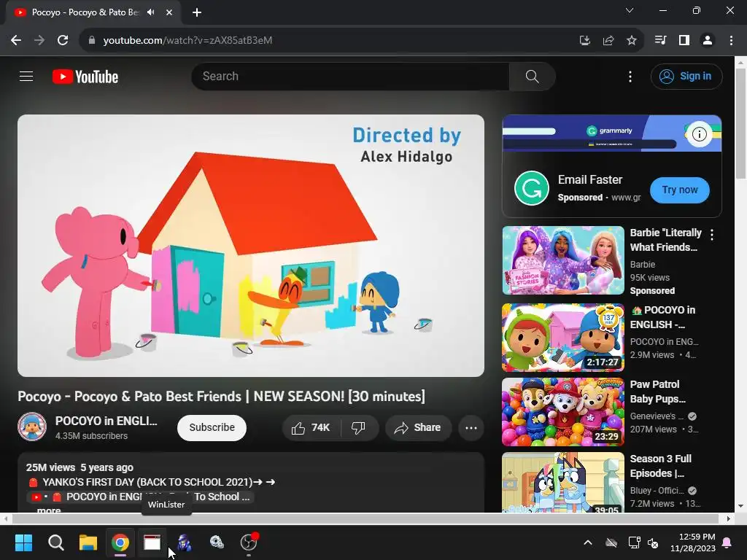Open Windows taskbar search
This screenshot has width=747, height=560.
[x=56, y=542]
